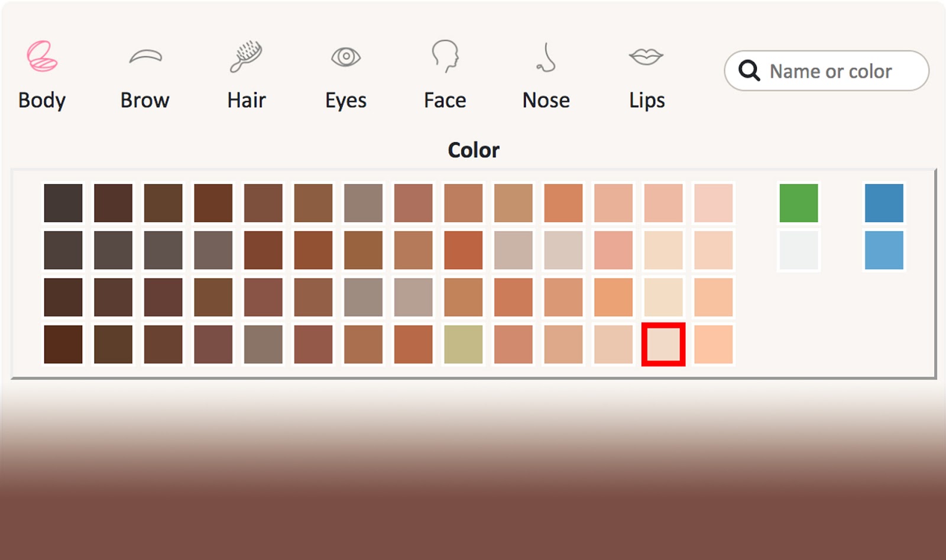Pick the peach swatch at bottom-right of grid
This screenshot has height=560, width=946.
(713, 344)
